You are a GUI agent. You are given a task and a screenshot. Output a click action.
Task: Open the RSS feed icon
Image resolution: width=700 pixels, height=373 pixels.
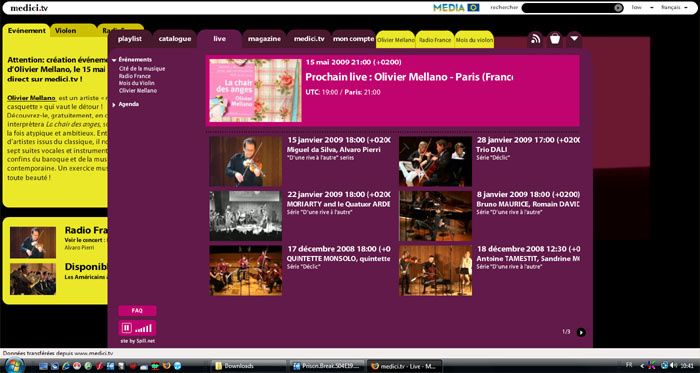[x=535, y=39]
